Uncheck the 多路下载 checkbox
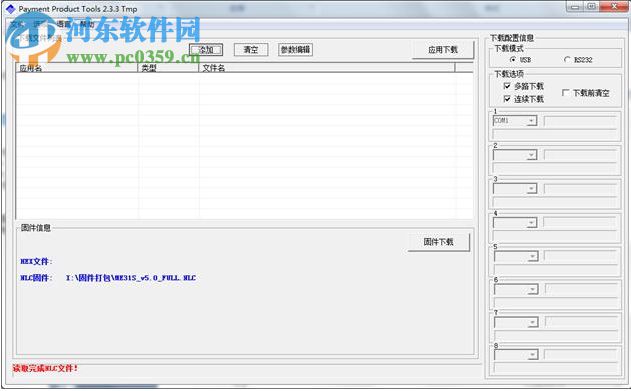Image resolution: width=631 pixels, height=391 pixels. click(507, 86)
